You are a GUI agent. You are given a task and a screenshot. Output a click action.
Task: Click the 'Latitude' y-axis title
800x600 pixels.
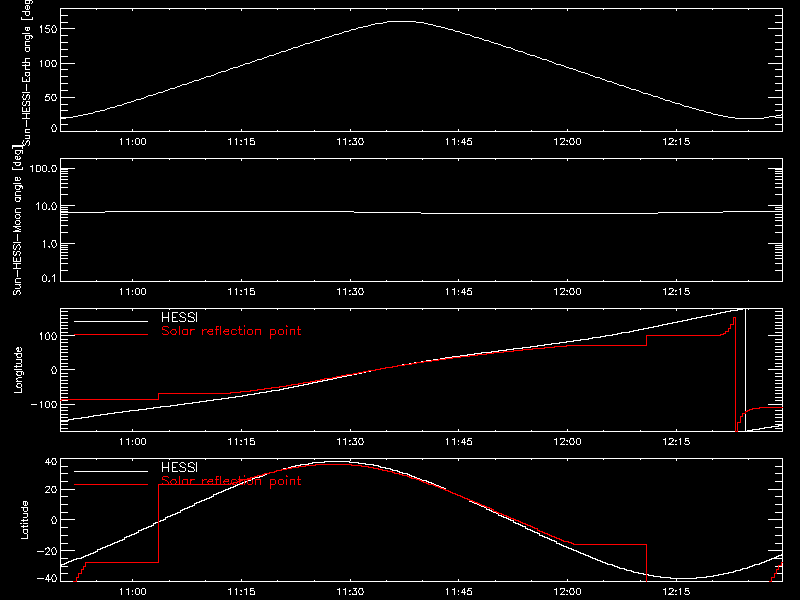click(24, 520)
